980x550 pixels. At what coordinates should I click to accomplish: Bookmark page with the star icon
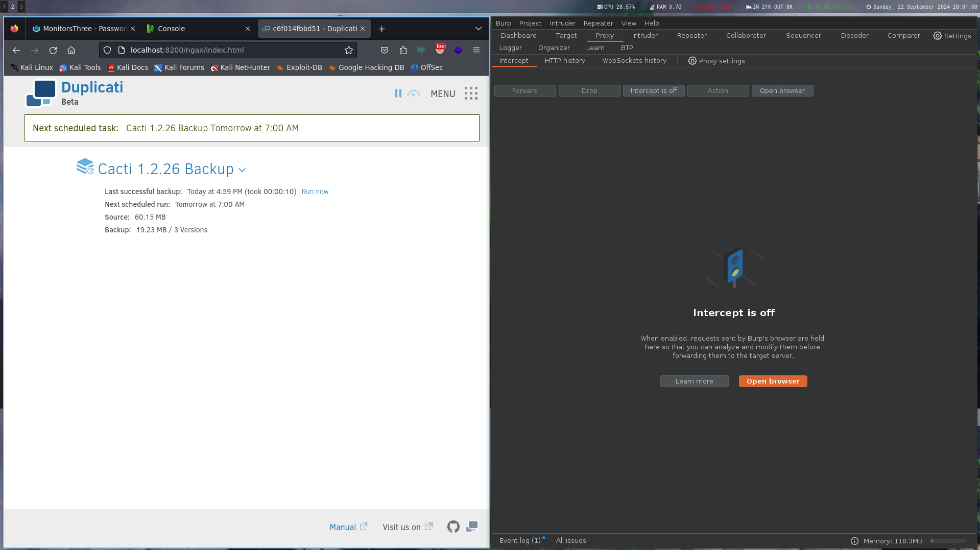[349, 50]
